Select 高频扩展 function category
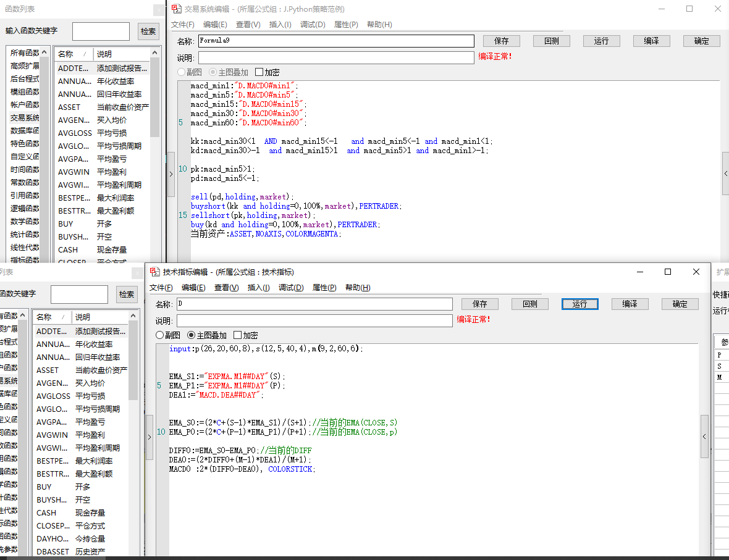The image size is (729, 560). point(25,66)
